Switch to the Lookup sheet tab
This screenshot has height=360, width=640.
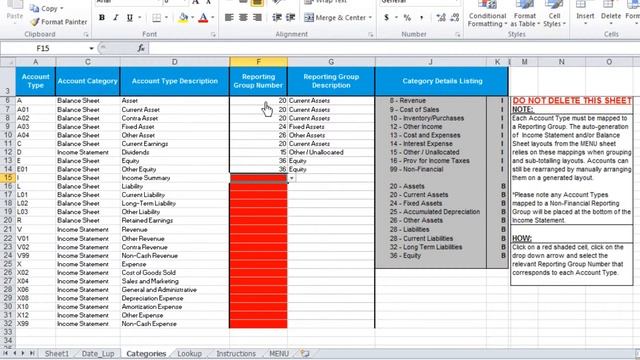coord(189,353)
